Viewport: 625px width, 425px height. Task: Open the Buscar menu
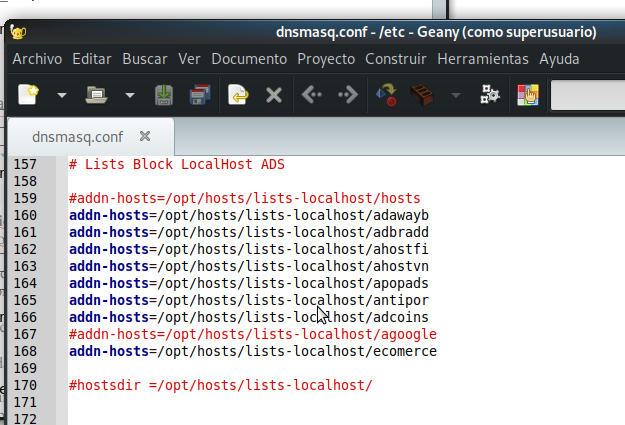coord(145,59)
